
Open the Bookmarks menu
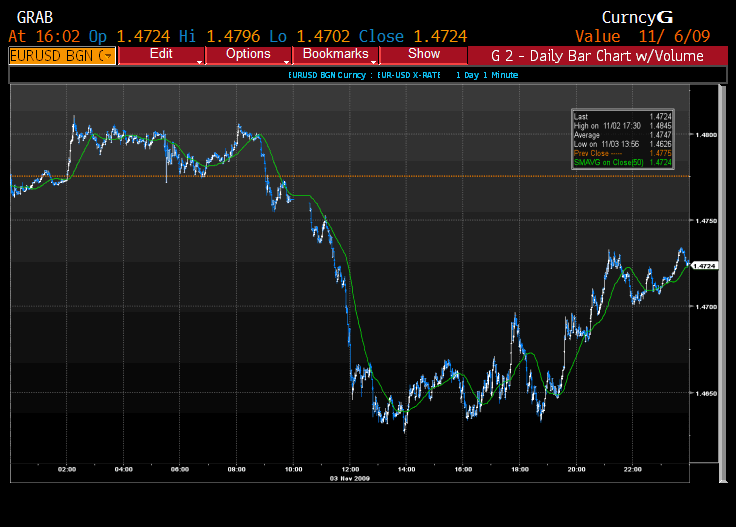(334, 54)
